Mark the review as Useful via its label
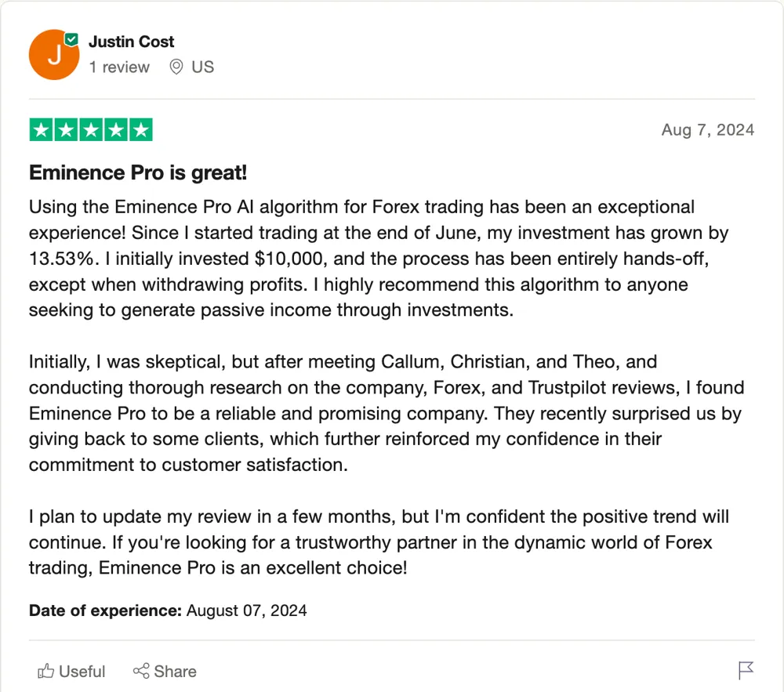784x692 pixels. click(x=82, y=672)
